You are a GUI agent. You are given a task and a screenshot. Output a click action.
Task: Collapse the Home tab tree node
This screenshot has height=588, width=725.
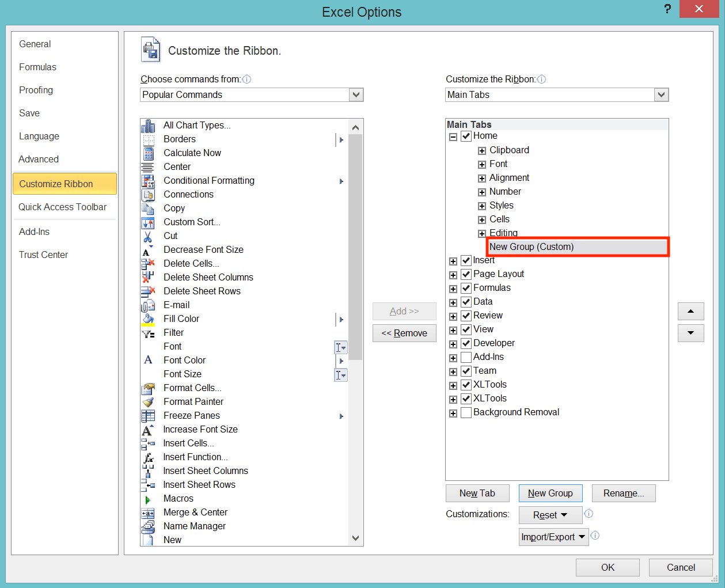point(453,137)
